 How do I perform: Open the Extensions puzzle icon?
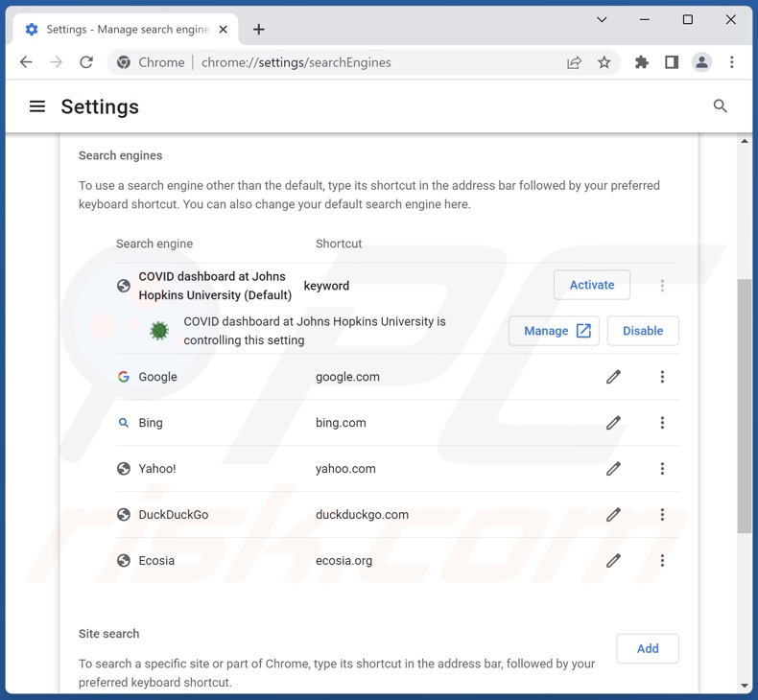[642, 62]
